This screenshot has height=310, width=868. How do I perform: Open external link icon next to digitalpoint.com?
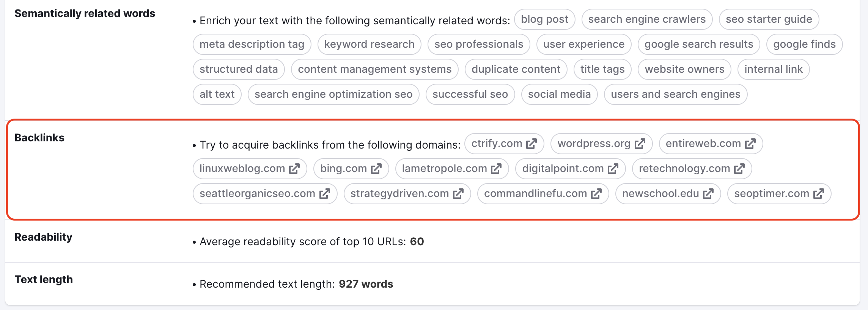(613, 169)
